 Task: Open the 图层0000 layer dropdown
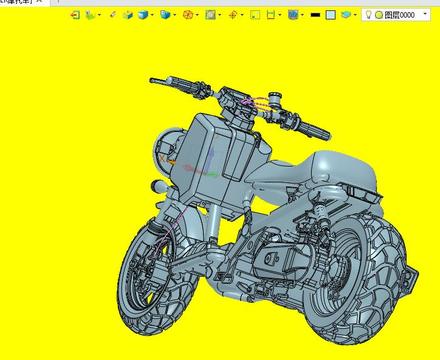(x=425, y=14)
